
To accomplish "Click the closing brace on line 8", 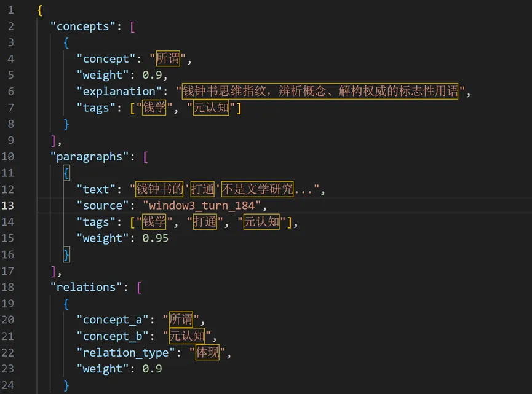I will 66,124.
